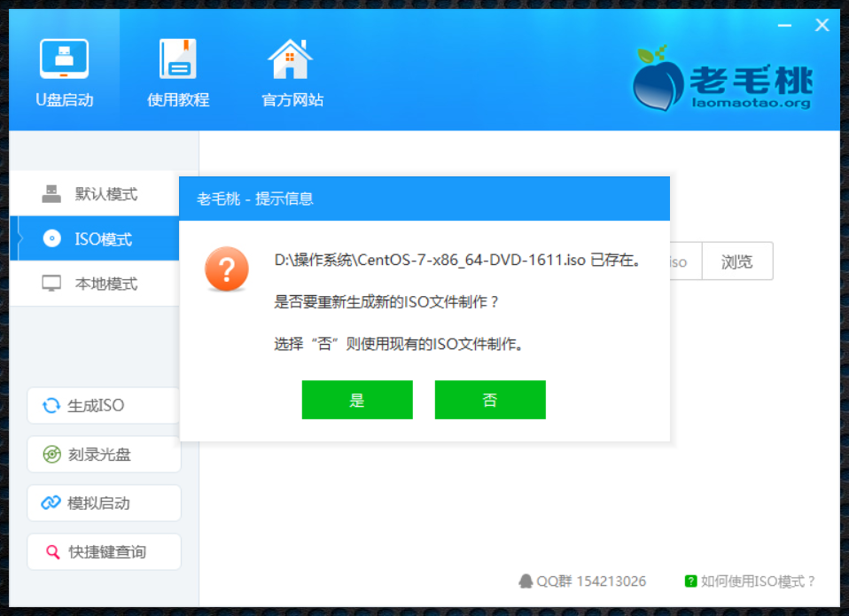The image size is (849, 616).
Task: Click the ISO path input field ending in iso
Action: click(x=685, y=261)
